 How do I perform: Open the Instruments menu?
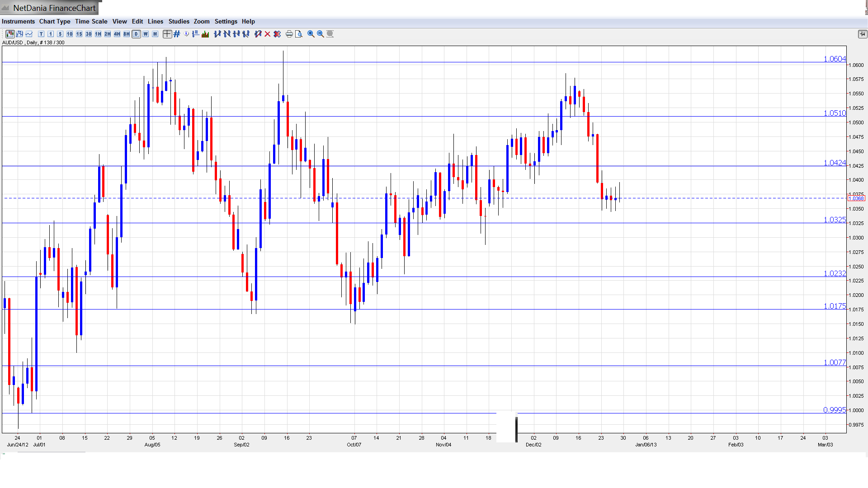point(18,21)
